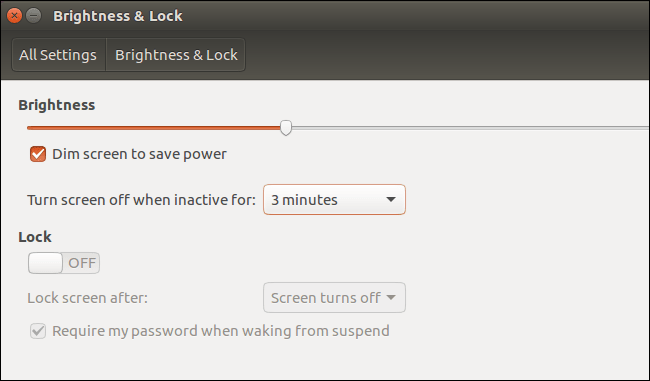The image size is (650, 381).
Task: Open the 3 minutes inactivity dropdown
Action: pos(334,199)
